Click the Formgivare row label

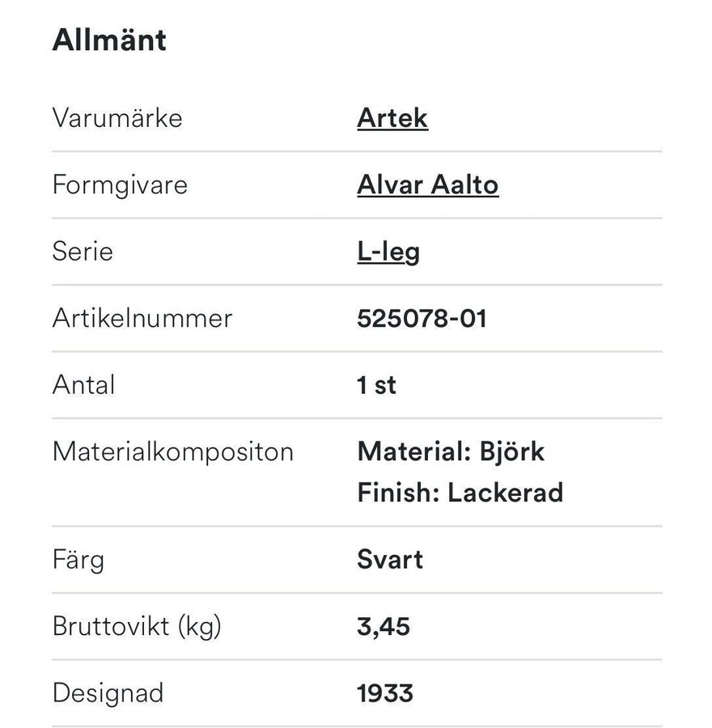pyautogui.click(x=120, y=185)
